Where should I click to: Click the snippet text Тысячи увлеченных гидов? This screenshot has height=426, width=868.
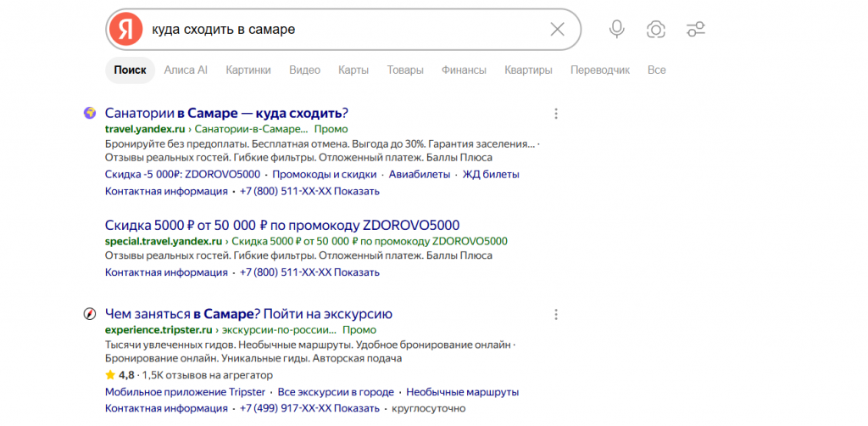coord(310,352)
